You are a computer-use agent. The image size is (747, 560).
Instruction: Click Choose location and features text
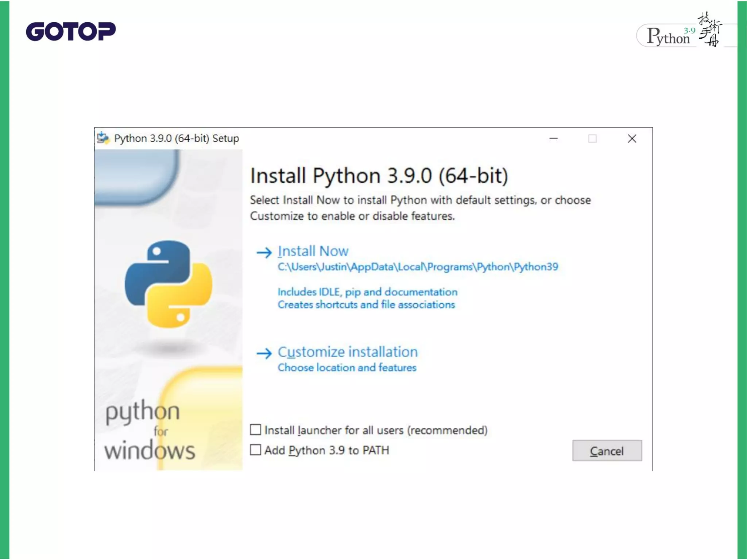(347, 367)
